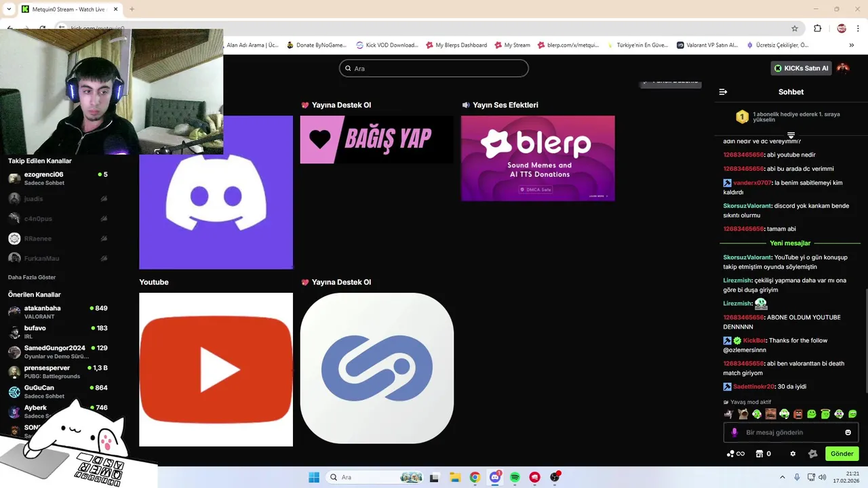Click KickBot username in chat
The image size is (868, 488).
point(754,340)
